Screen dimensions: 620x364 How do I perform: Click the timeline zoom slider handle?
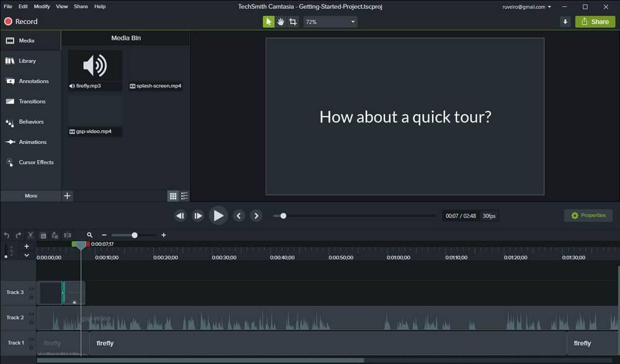click(x=135, y=235)
